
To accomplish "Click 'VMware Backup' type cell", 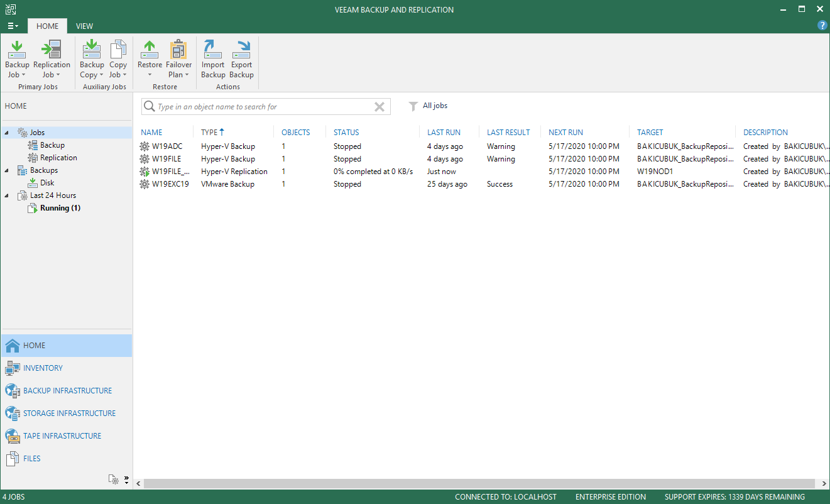I will pyautogui.click(x=227, y=184).
